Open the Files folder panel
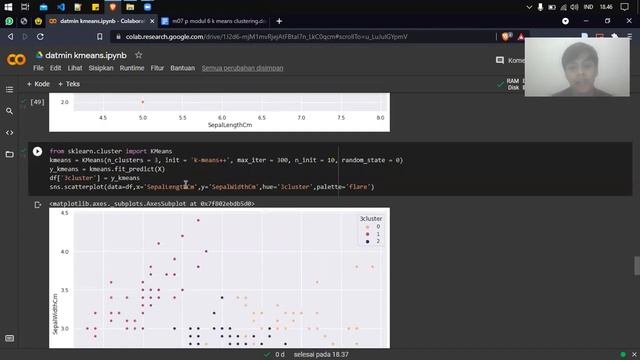 click(x=9, y=154)
